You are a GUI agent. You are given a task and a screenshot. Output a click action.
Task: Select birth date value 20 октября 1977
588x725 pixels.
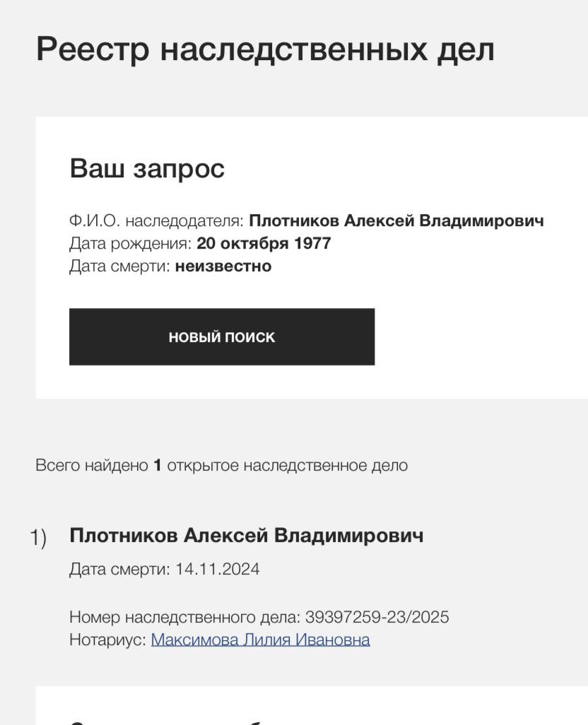264,244
